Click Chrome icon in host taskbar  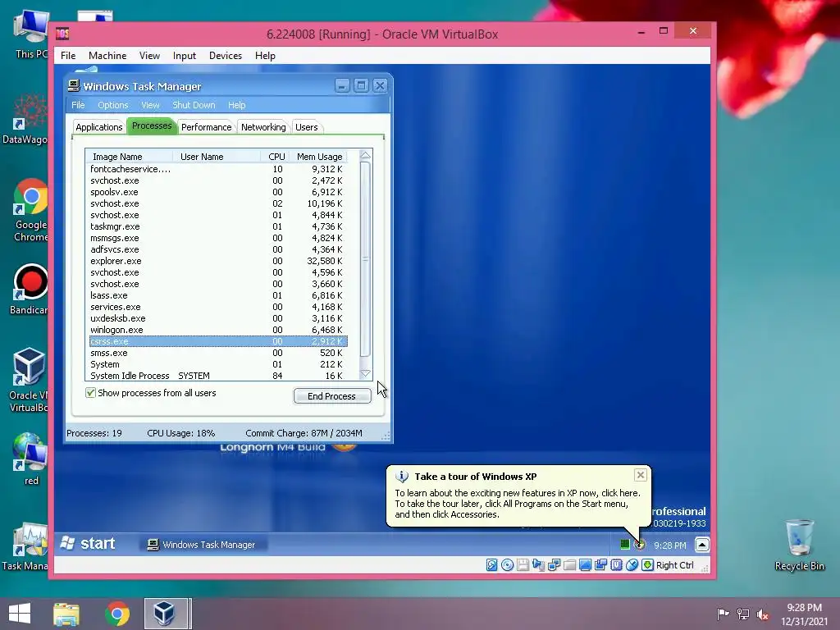(x=116, y=614)
